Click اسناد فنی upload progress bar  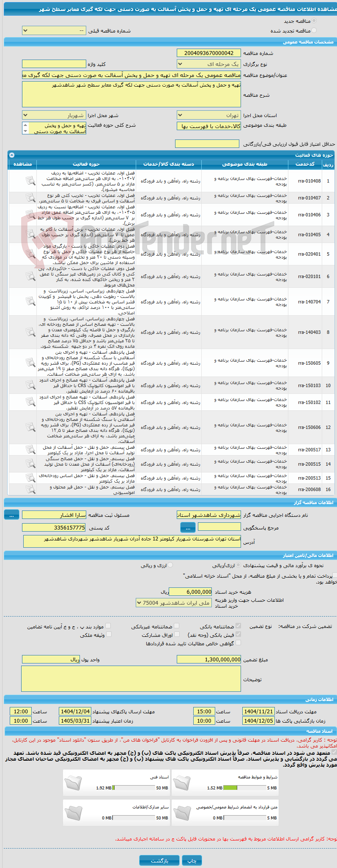coord(134,788)
